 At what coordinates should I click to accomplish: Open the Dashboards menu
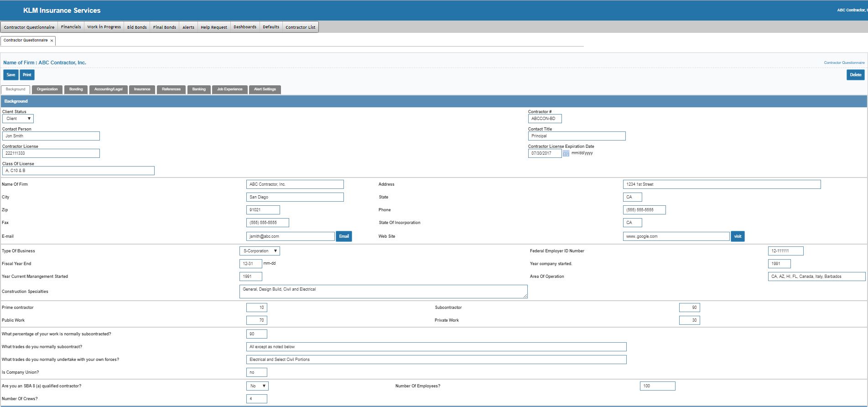pos(245,27)
